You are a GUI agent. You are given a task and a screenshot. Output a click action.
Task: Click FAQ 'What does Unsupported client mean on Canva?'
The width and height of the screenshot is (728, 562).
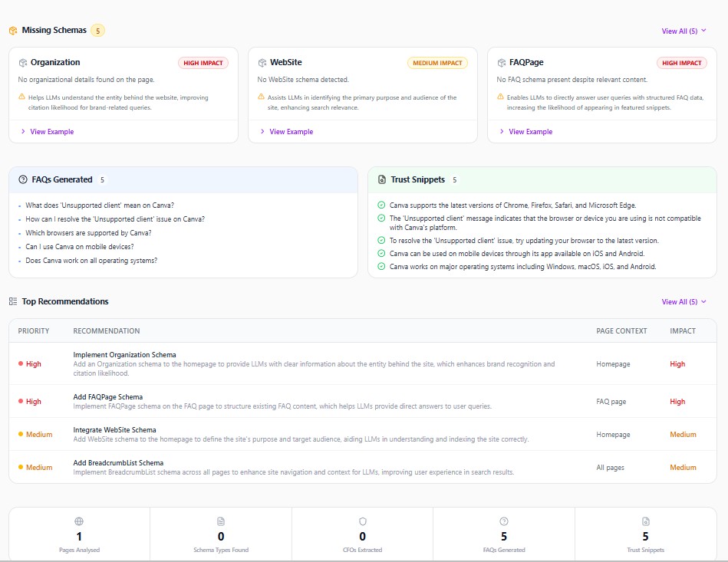(x=100, y=205)
